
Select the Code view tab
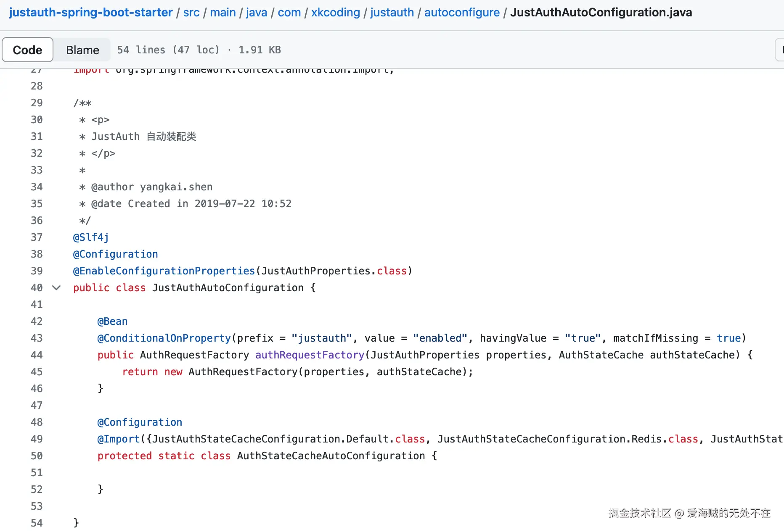(28, 50)
